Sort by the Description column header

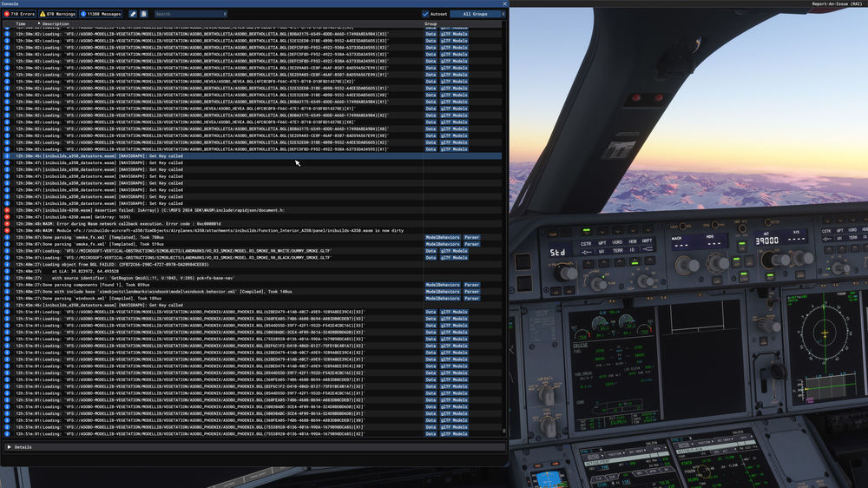(x=56, y=23)
